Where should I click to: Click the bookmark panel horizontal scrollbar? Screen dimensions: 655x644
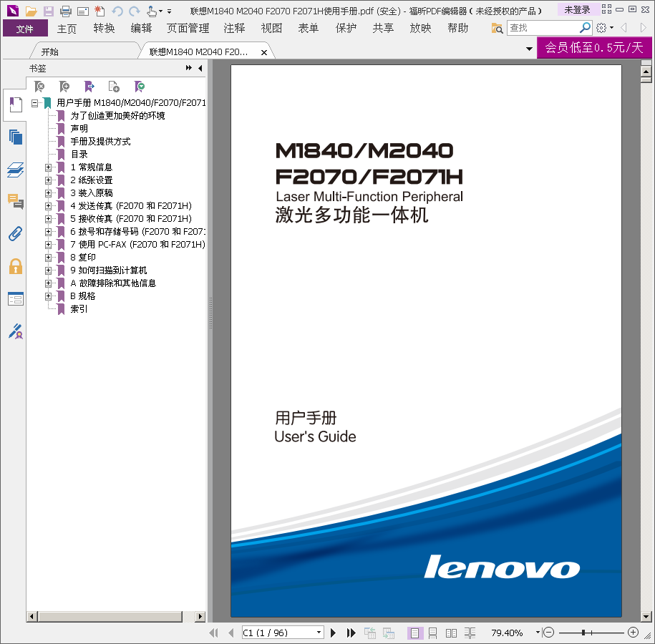[111, 616]
